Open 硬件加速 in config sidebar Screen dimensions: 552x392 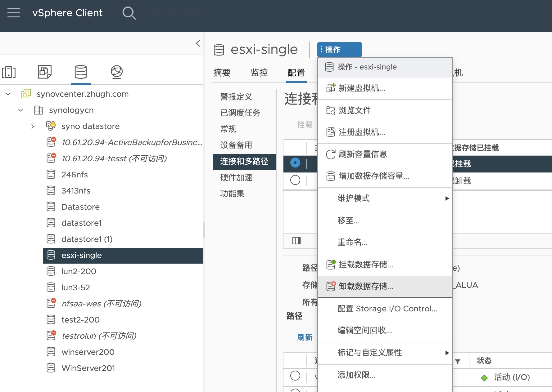click(x=236, y=177)
